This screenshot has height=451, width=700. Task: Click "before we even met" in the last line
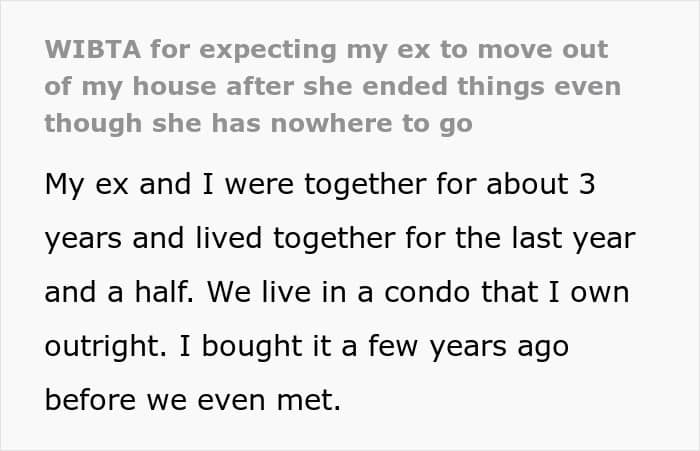[193, 399]
